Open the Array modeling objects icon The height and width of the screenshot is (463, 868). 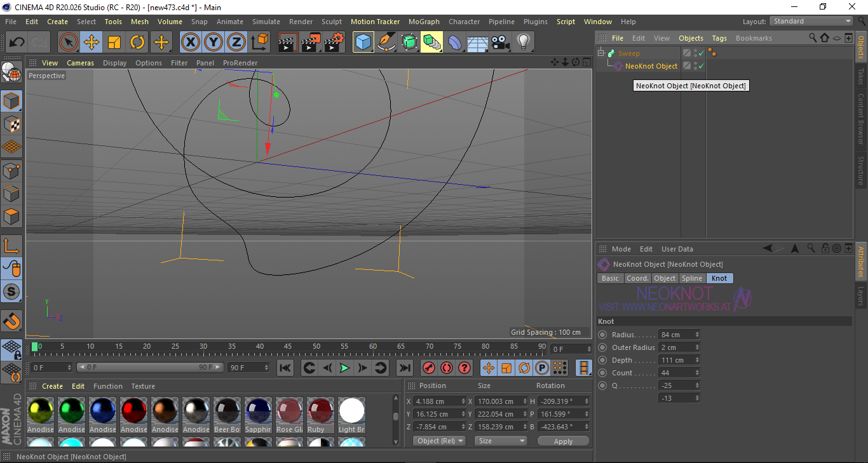(x=431, y=43)
